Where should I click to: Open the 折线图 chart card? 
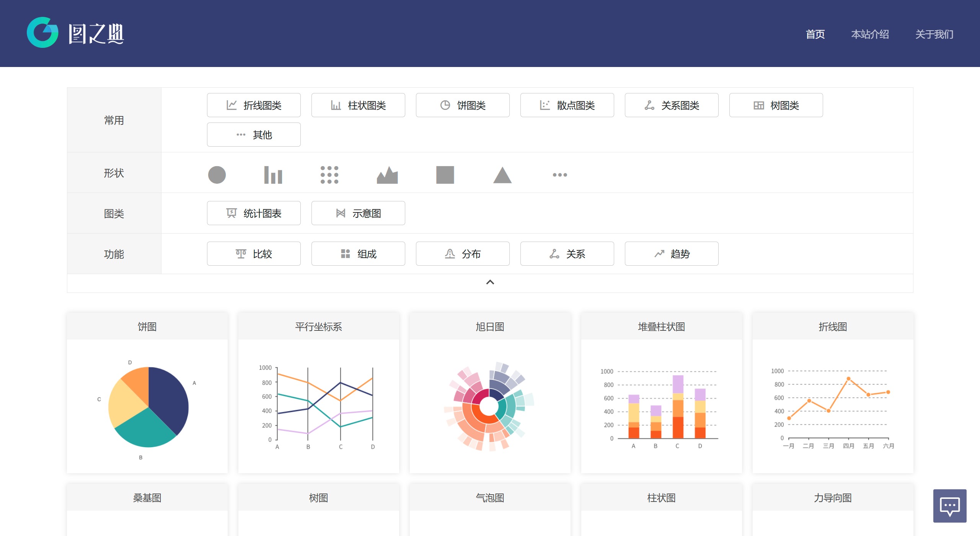(833, 393)
